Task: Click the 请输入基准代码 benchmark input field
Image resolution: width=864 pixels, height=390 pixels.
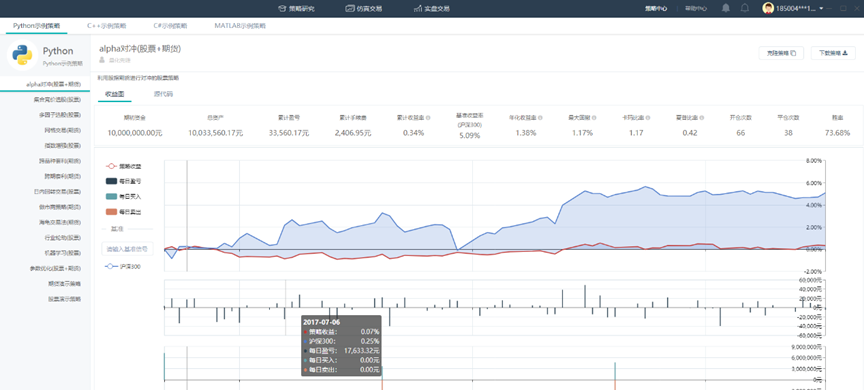Action: coord(128,249)
